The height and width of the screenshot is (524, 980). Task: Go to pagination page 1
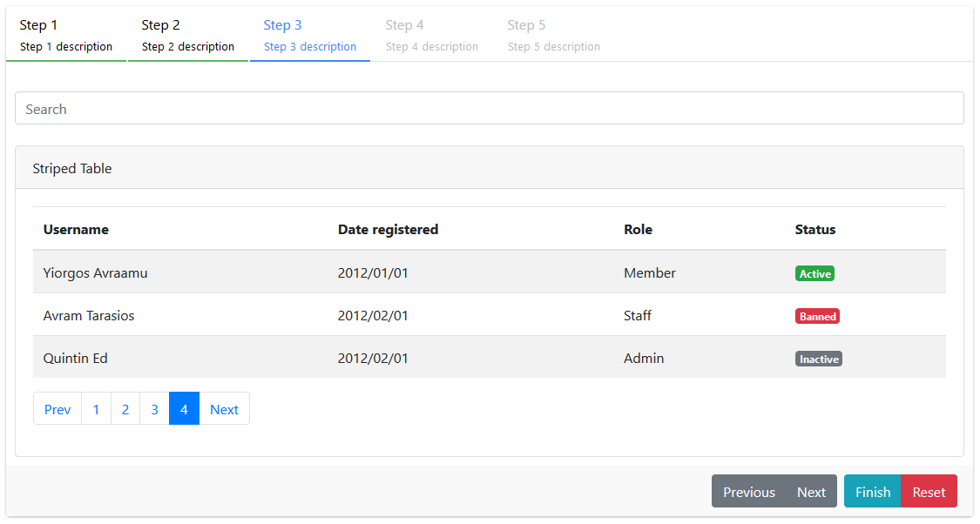tap(96, 409)
